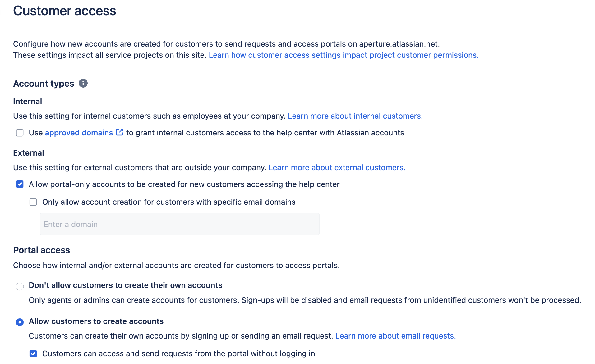
Task: Disable portal-only accounts for new customers
Action: [x=20, y=184]
